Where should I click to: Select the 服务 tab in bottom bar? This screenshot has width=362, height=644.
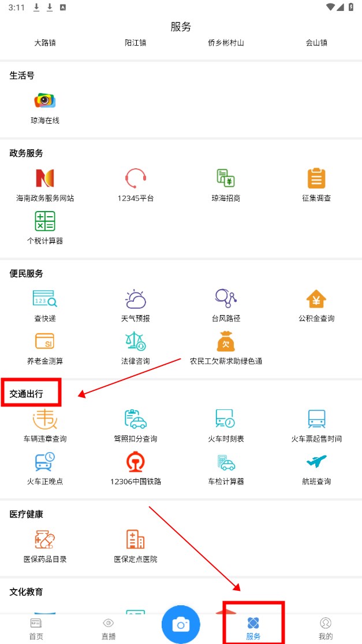253,629
